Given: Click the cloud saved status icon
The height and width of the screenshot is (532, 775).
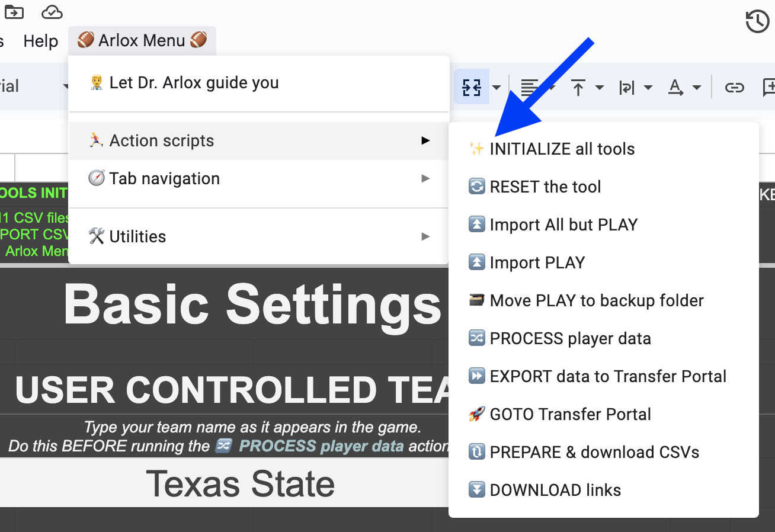Looking at the screenshot, I should point(52,11).
